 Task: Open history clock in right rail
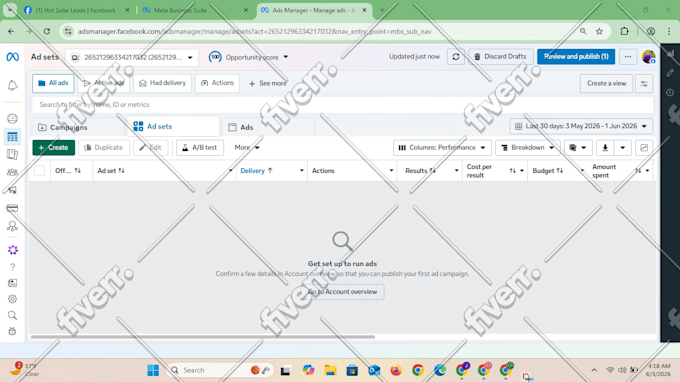(x=670, y=92)
